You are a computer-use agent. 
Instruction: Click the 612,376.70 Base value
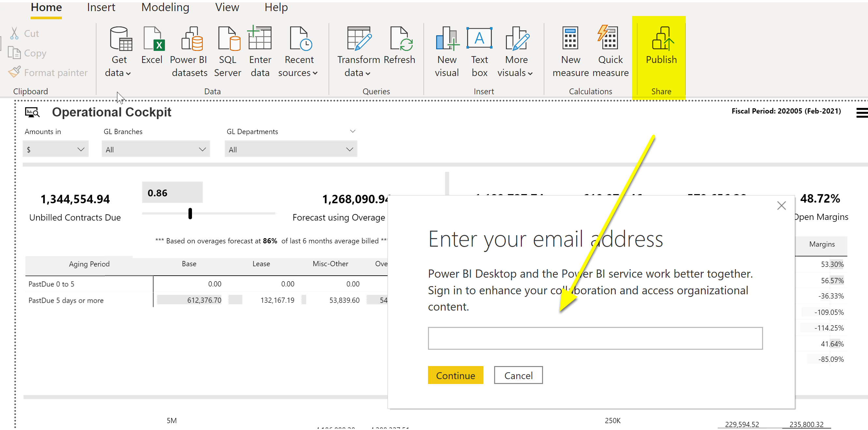coord(204,300)
